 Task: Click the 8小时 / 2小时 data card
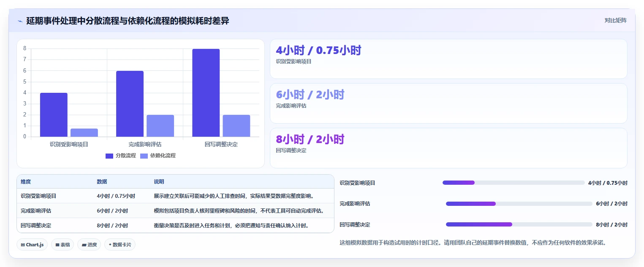click(448, 148)
